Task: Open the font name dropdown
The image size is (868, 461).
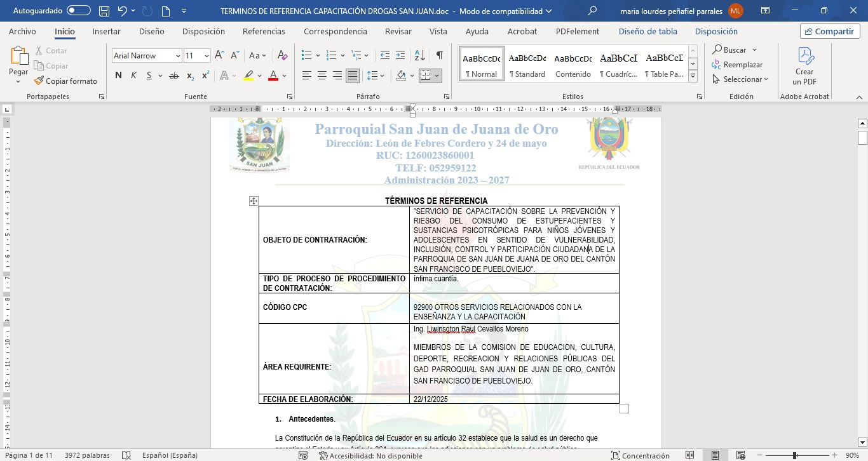Action: 178,56
